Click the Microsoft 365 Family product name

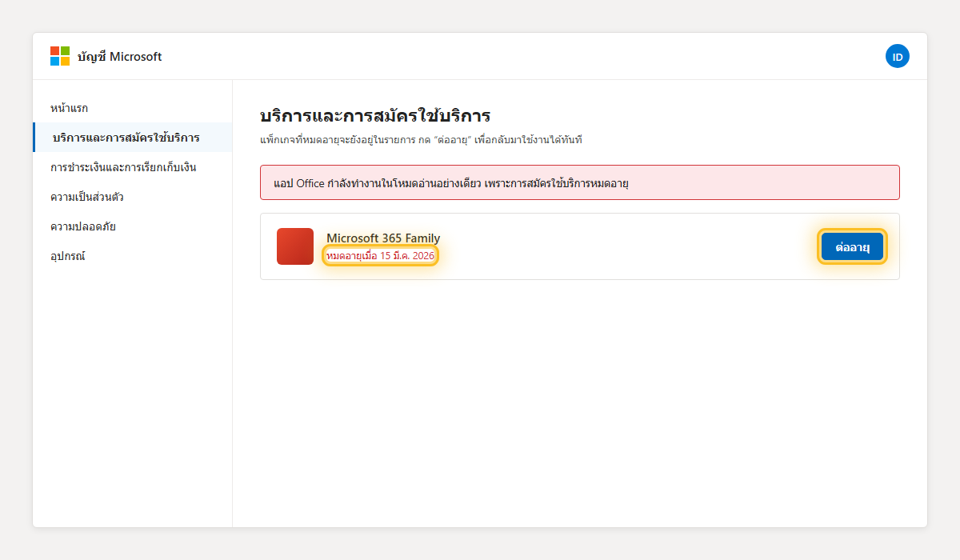[x=383, y=238]
